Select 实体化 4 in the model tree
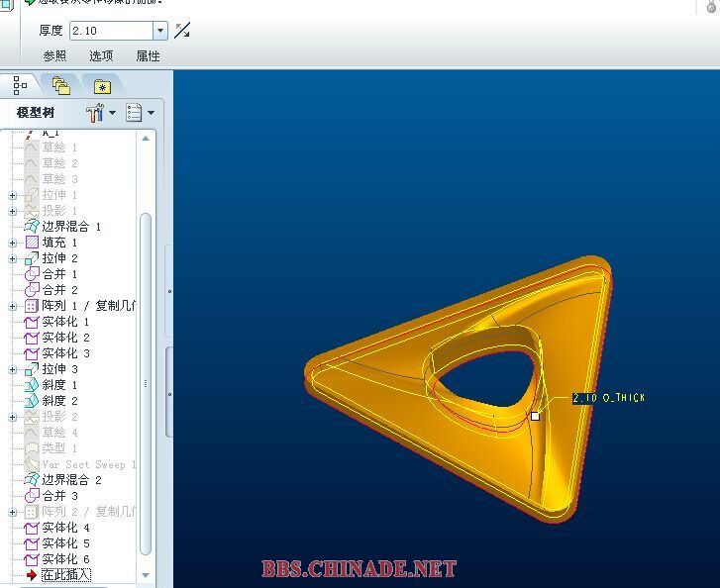The image size is (720, 588). (65, 528)
